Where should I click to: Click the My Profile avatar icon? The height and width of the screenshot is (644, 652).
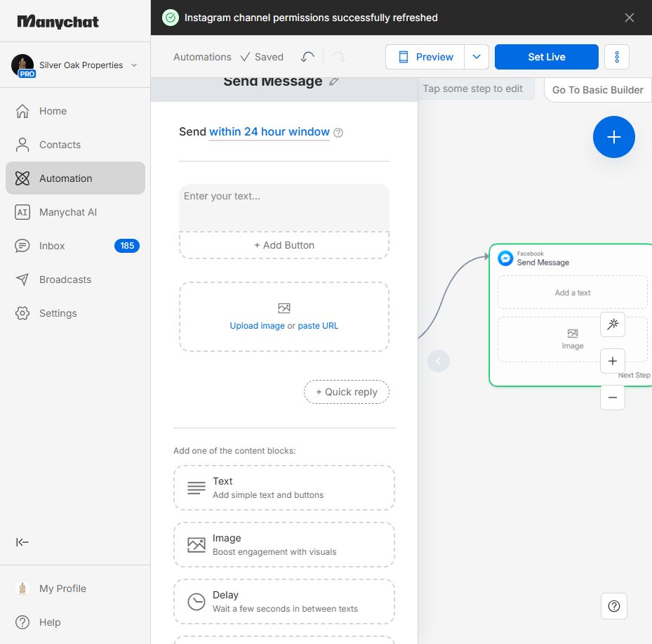click(22, 589)
